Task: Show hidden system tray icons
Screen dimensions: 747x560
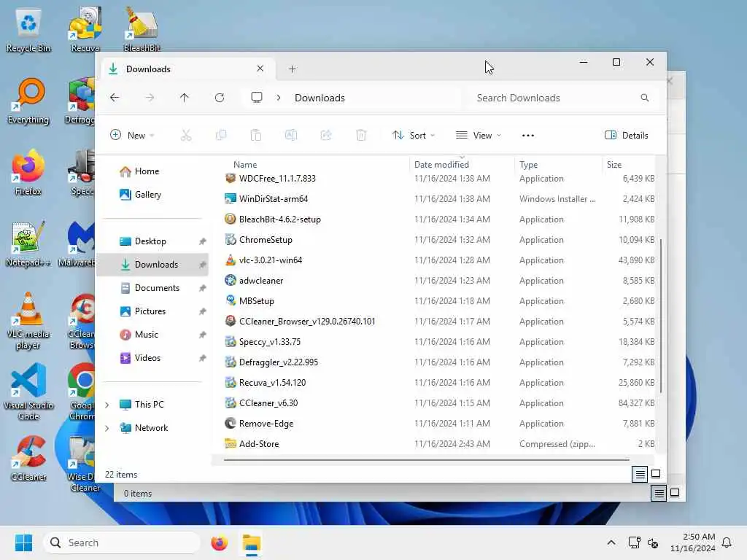Action: [611, 542]
